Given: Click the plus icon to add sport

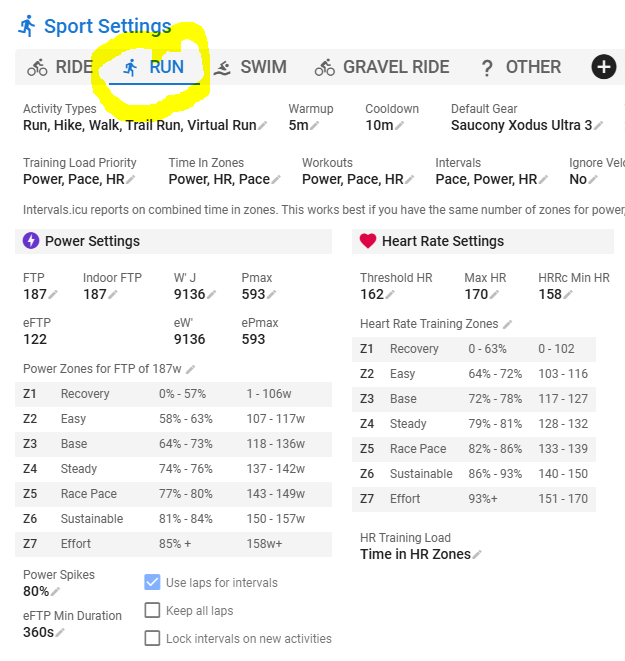Looking at the screenshot, I should pyautogui.click(x=604, y=67).
